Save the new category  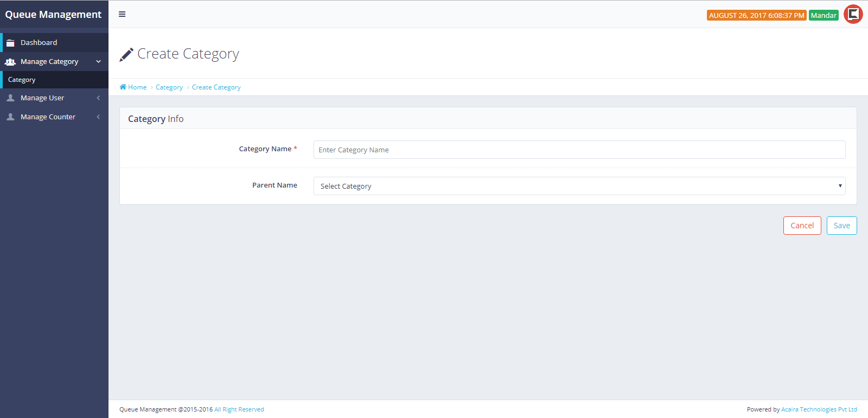click(841, 226)
